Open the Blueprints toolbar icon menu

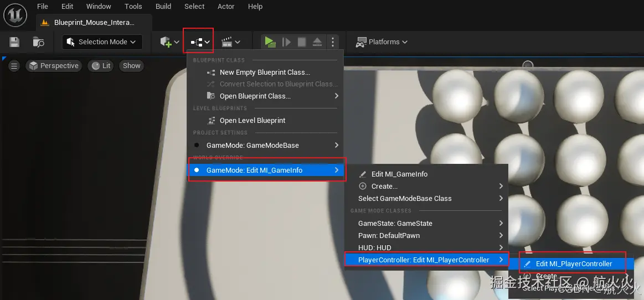point(200,42)
